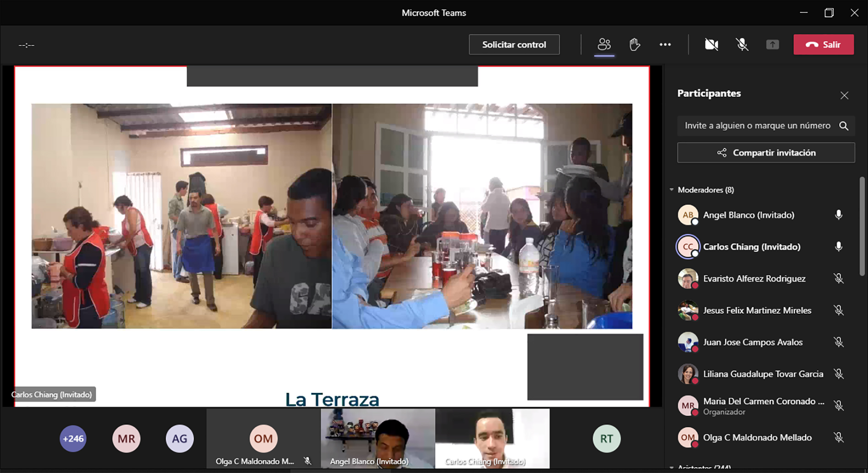Leave the meeting with Salir button
Image resolution: width=868 pixels, height=473 pixels.
coord(823,44)
